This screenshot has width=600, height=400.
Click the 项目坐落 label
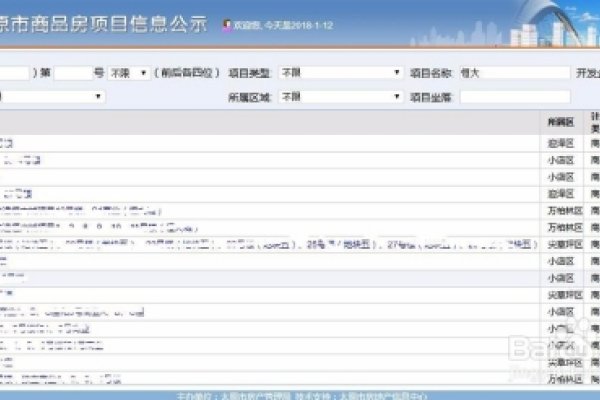pyautogui.click(x=431, y=97)
